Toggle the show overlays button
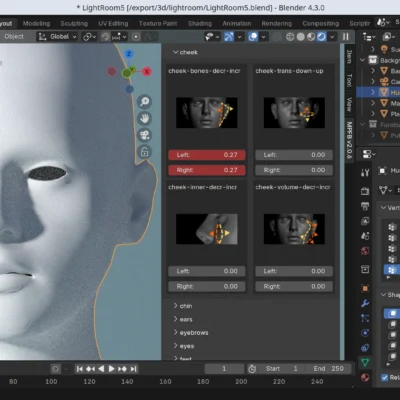The width and height of the screenshot is (400, 400). click(x=253, y=36)
